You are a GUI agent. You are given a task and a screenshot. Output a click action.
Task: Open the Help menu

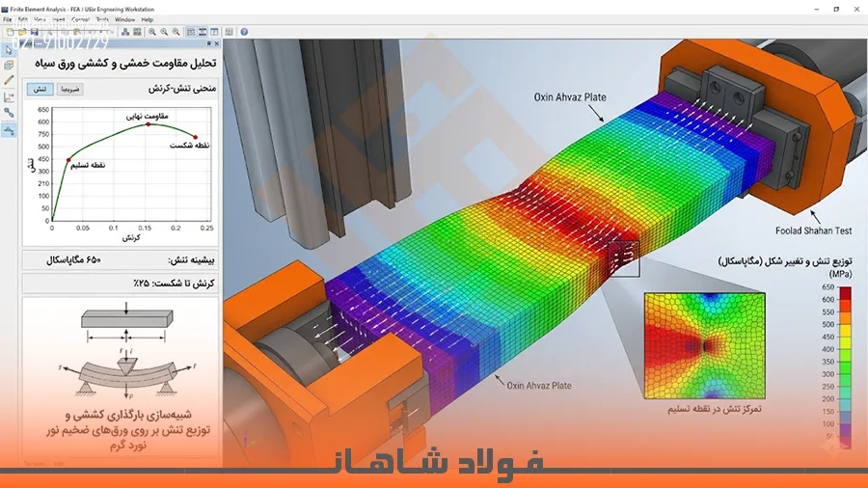click(x=148, y=19)
